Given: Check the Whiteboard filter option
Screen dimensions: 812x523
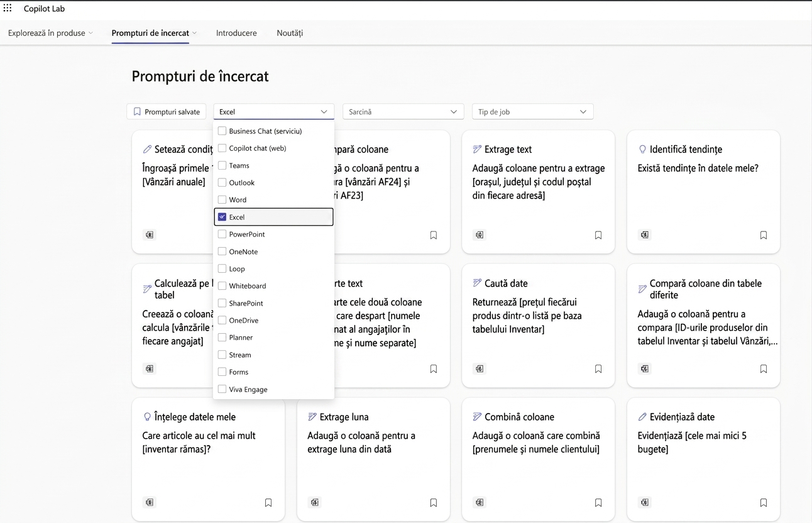Looking at the screenshot, I should (x=222, y=285).
